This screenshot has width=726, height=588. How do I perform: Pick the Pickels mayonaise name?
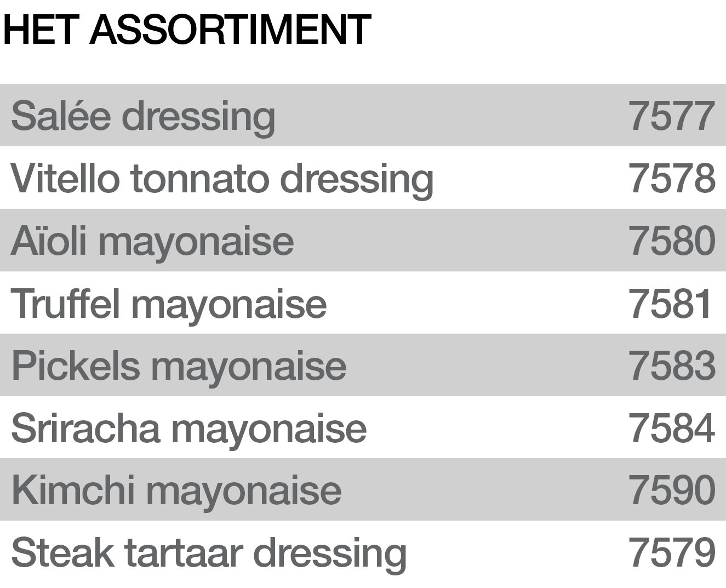pyautogui.click(x=179, y=366)
